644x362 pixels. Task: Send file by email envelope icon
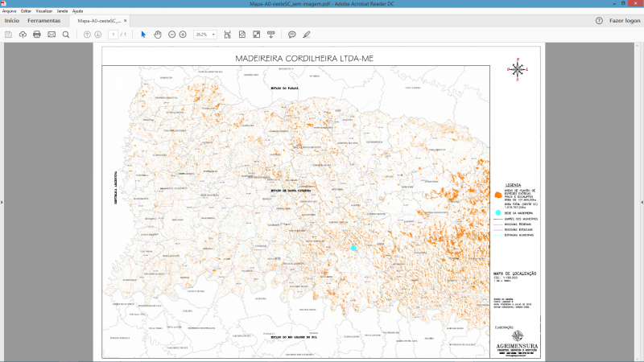[52, 35]
